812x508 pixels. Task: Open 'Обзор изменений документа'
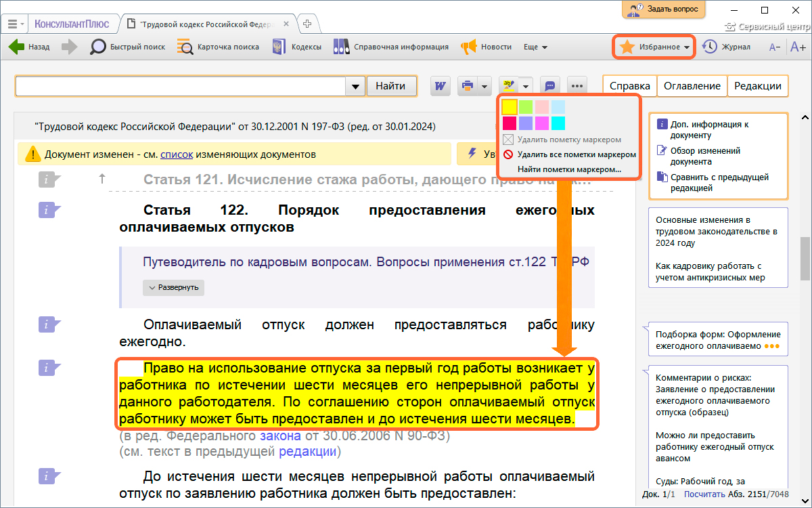(706, 156)
